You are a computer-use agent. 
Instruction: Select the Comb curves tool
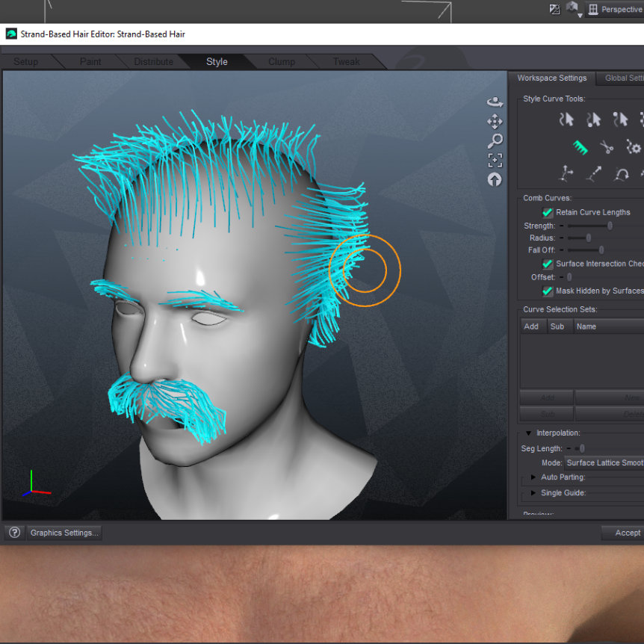click(x=580, y=147)
